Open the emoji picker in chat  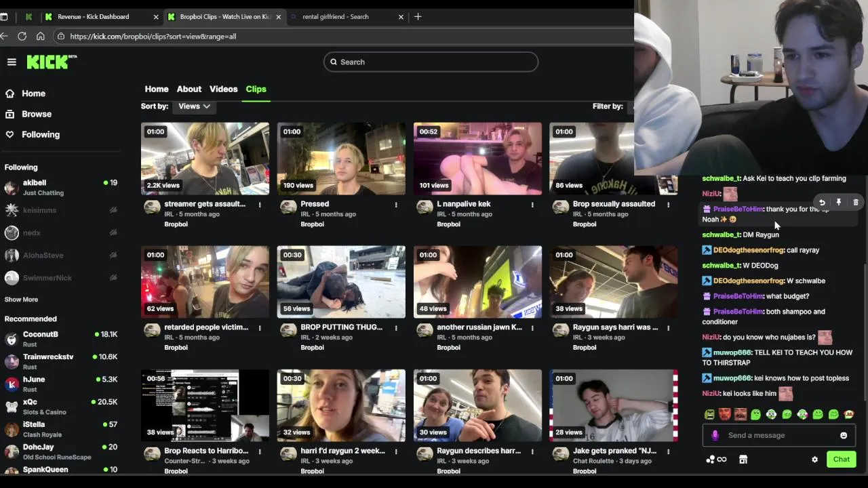[844, 435]
